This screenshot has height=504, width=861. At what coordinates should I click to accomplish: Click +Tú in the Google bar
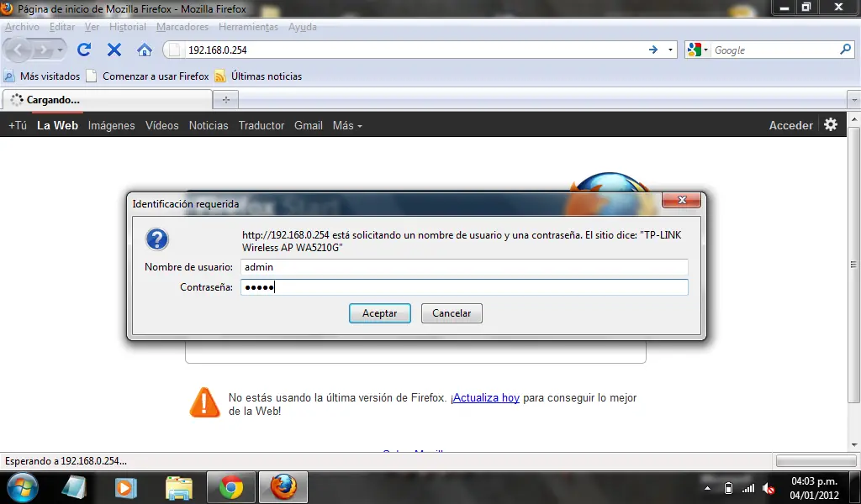18,126
